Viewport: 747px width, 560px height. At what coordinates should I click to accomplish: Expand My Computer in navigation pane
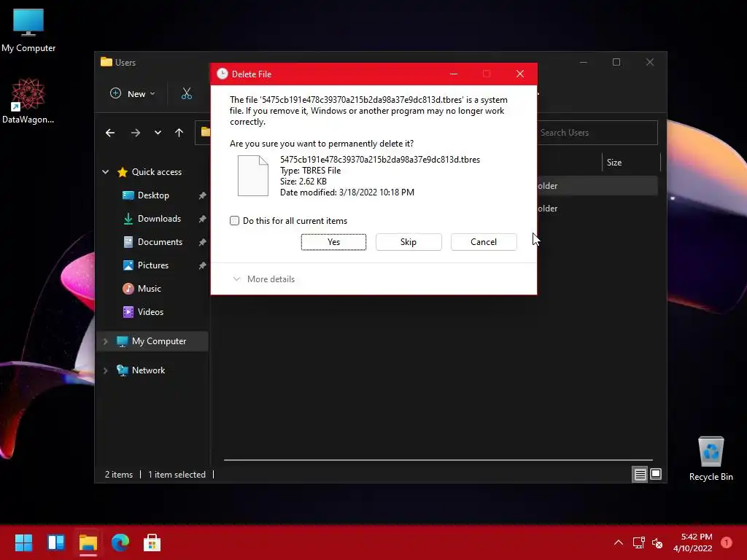pyautogui.click(x=105, y=341)
